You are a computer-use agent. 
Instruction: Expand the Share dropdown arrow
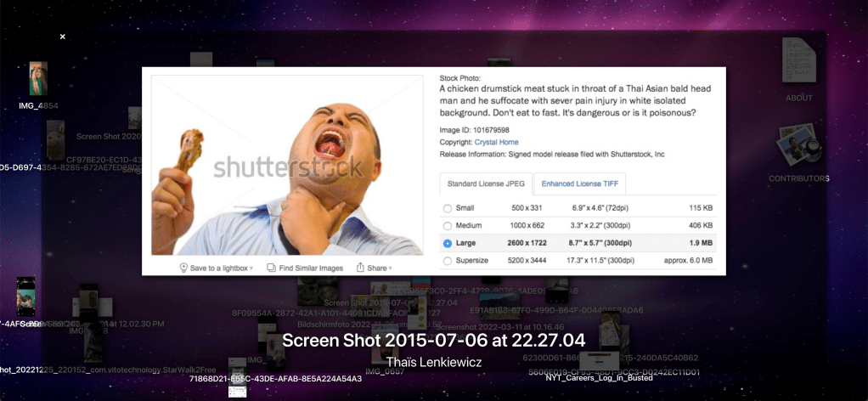point(389,268)
